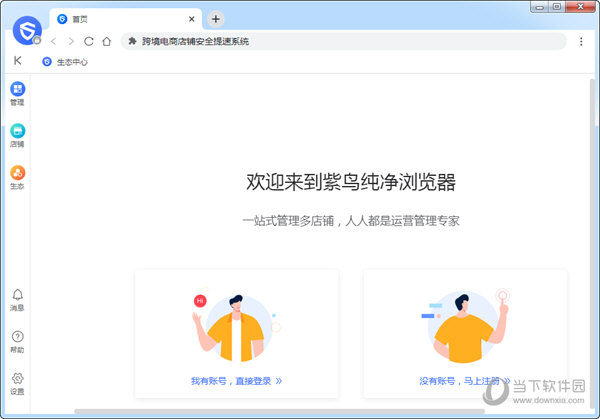Viewport: 600px width, 419px height.
Task: Select the 首页 tab
Action: (126, 19)
